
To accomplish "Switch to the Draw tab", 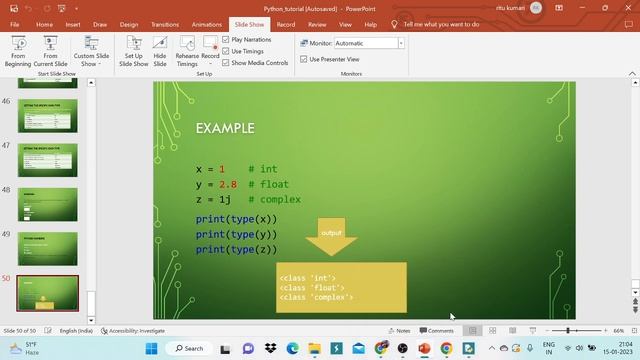I will pyautogui.click(x=100, y=24).
